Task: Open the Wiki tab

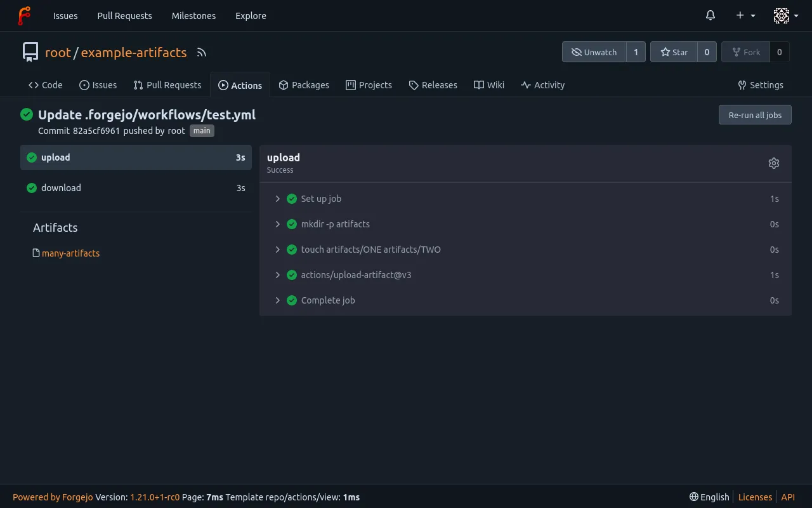Action: point(489,85)
